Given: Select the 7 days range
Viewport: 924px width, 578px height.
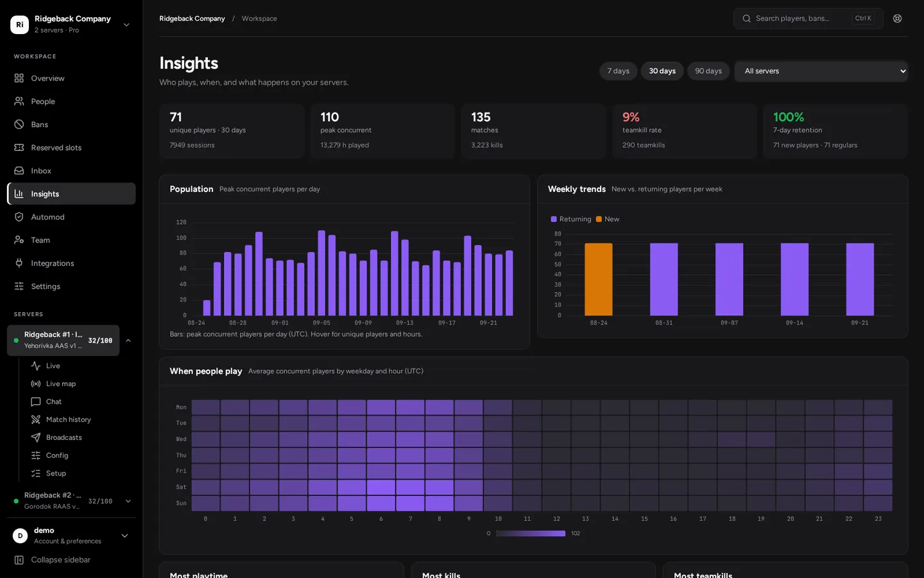Looking at the screenshot, I should (619, 71).
